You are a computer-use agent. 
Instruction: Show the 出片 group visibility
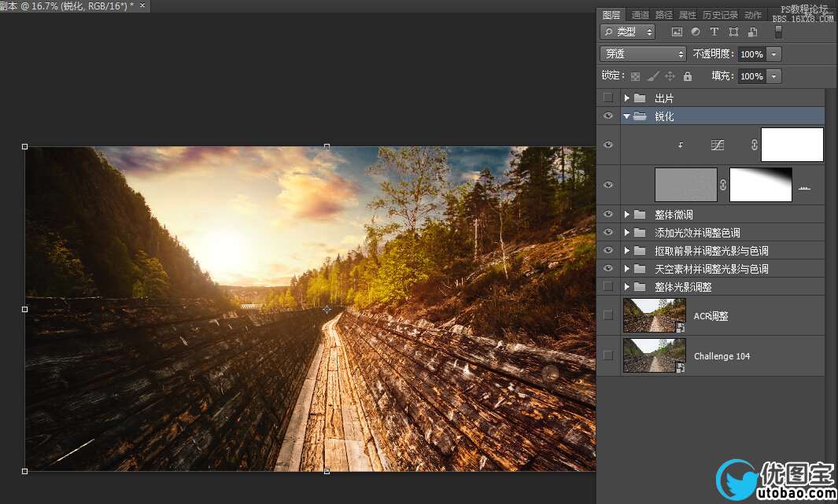click(x=607, y=98)
